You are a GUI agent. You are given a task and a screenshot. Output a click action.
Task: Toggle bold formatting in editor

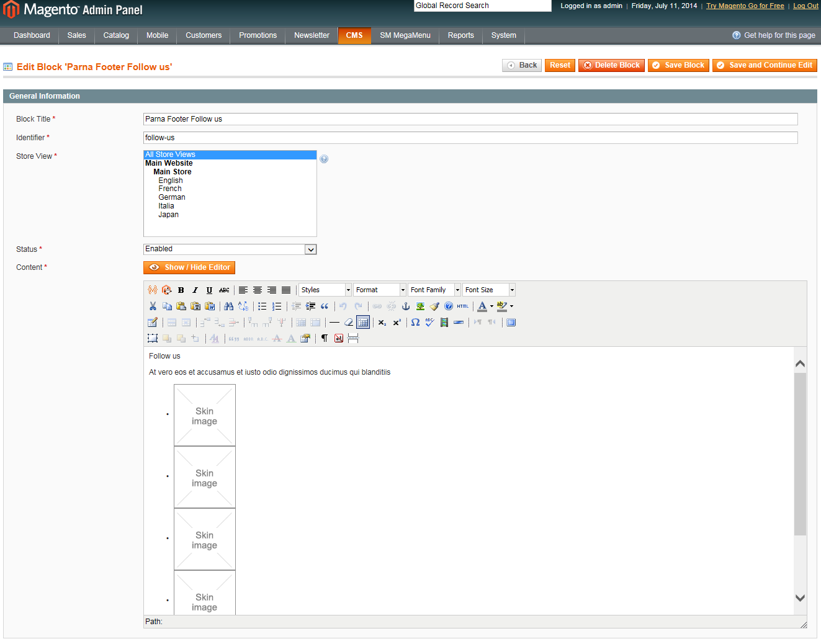181,290
